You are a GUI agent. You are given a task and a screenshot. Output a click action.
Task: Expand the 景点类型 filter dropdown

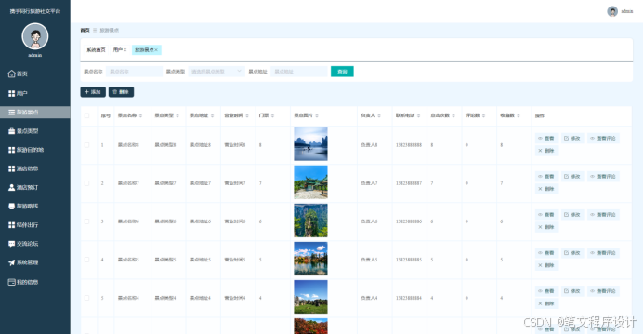point(217,72)
